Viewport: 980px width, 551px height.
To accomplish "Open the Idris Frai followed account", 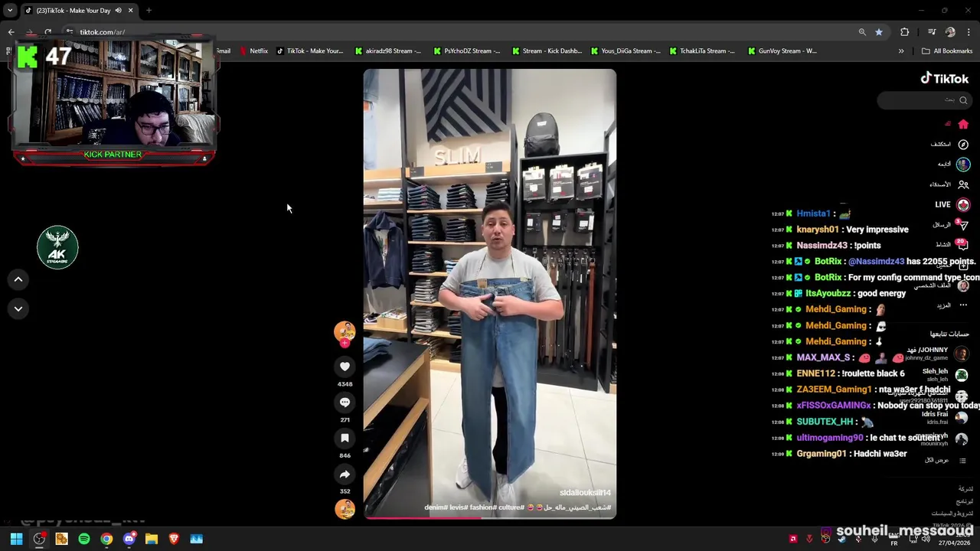I will [x=943, y=418].
